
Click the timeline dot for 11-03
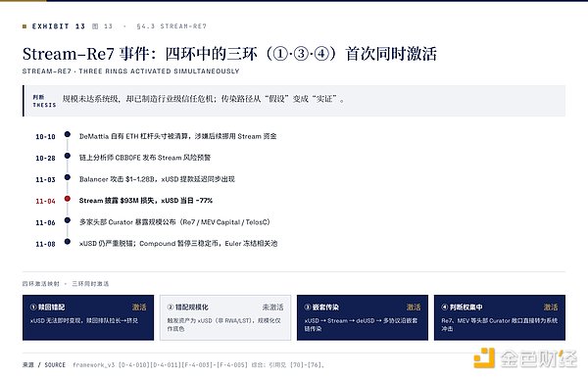(67, 177)
